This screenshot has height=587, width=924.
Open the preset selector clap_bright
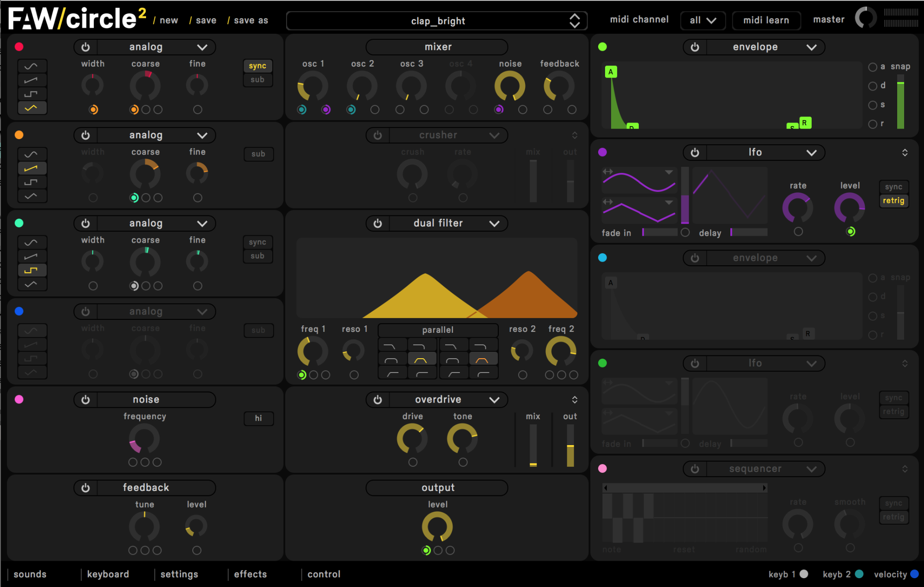point(437,21)
